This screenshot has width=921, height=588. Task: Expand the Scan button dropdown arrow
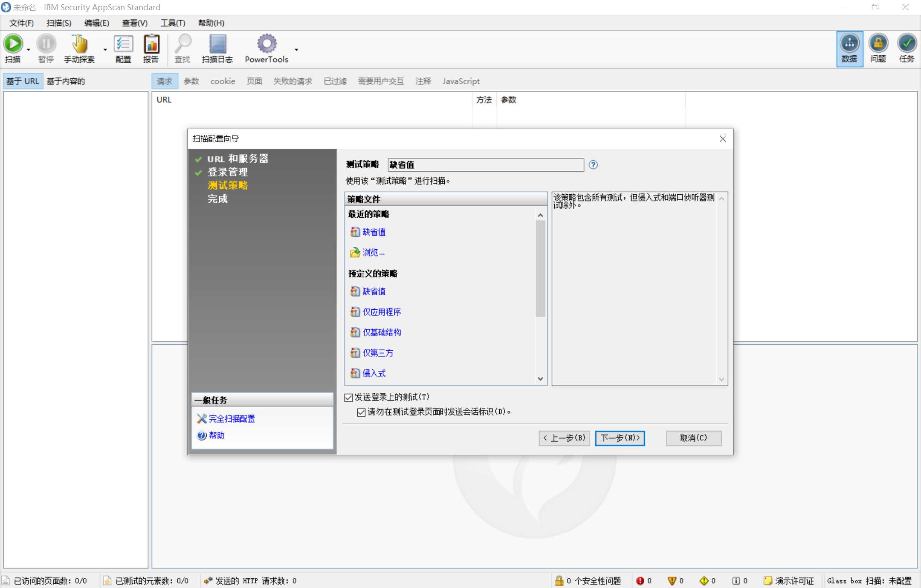pos(29,49)
